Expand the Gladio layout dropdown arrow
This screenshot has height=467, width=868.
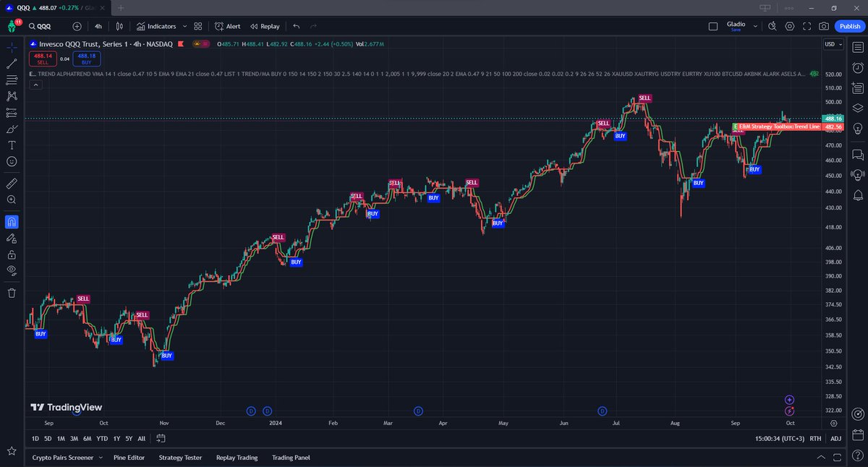pyautogui.click(x=756, y=26)
